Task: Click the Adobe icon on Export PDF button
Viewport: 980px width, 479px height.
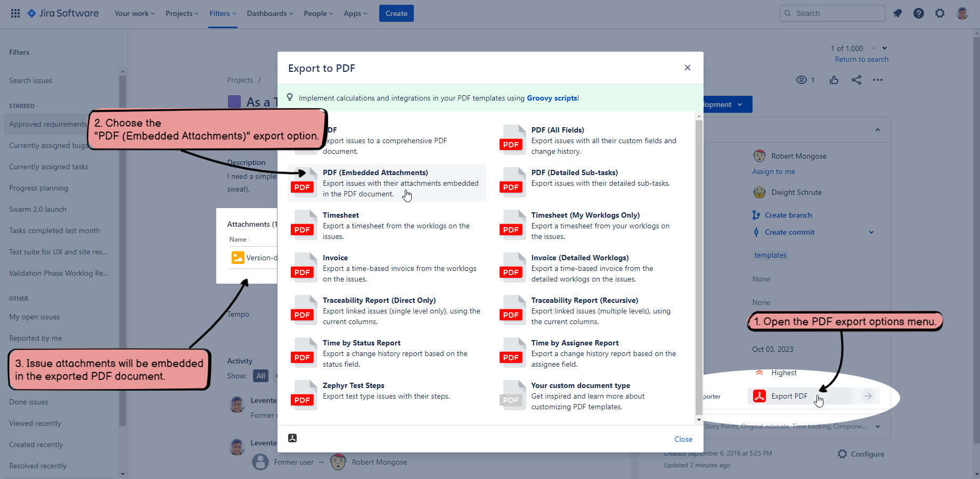Action: (x=758, y=396)
